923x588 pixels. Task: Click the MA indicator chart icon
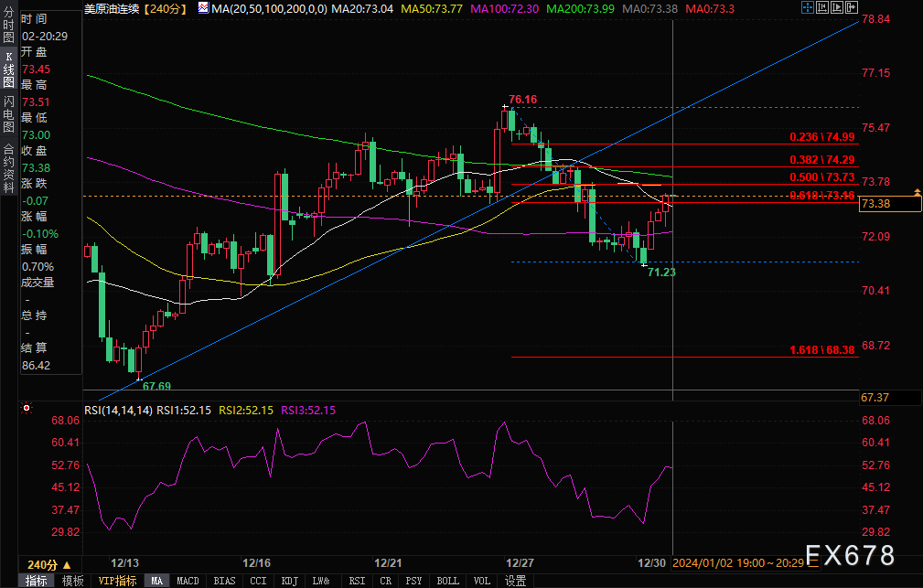point(203,8)
